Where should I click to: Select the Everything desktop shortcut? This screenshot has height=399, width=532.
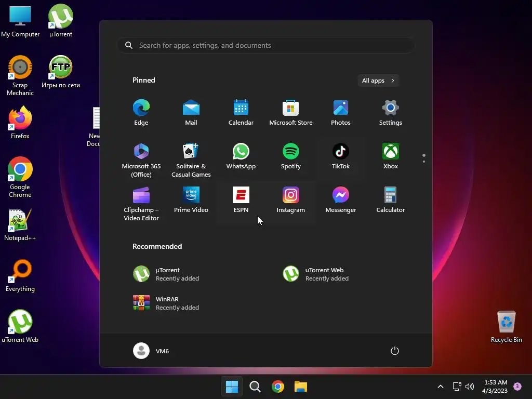coord(20,275)
